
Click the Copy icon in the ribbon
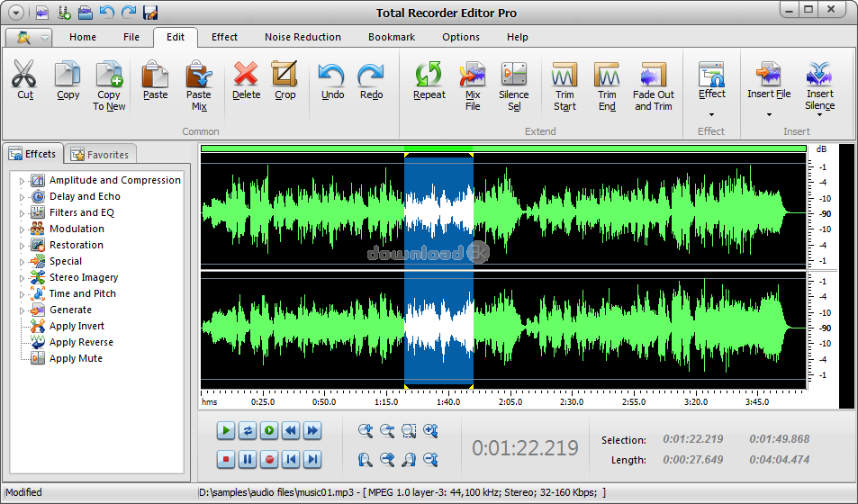[x=68, y=75]
